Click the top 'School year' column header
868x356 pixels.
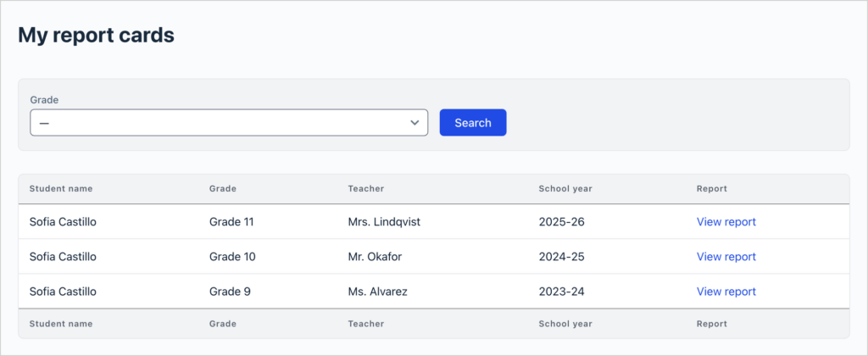(x=565, y=189)
